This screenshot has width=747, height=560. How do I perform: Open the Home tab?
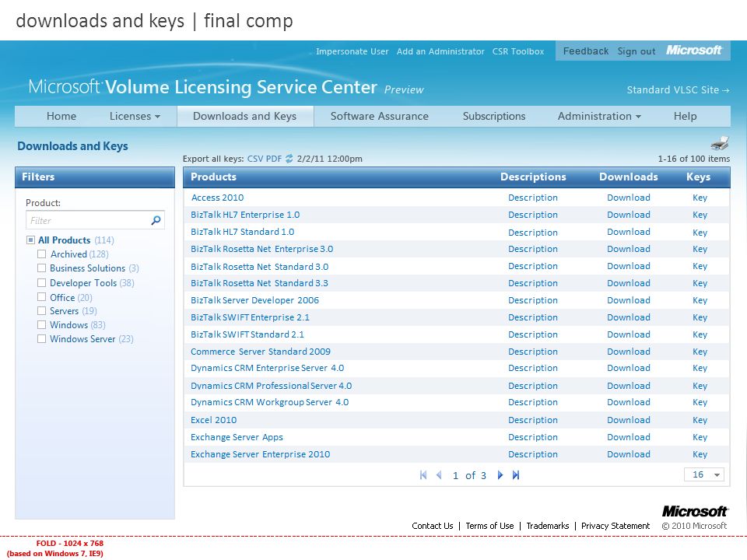tap(61, 116)
